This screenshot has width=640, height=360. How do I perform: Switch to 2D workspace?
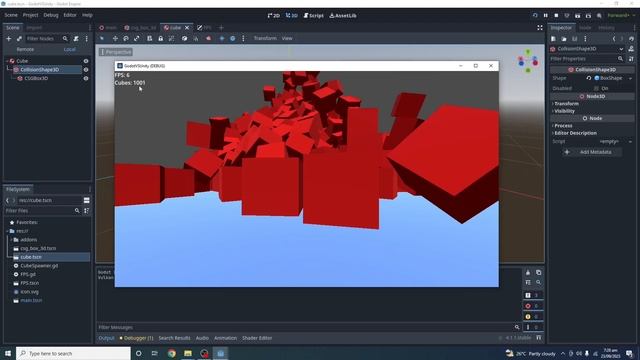tap(273, 16)
